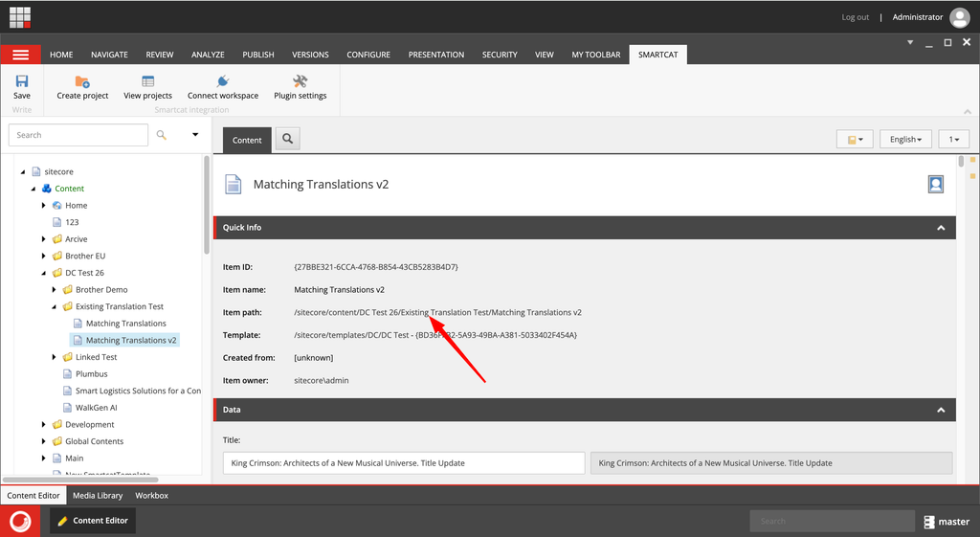Open the search tab beside Content
The image size is (980, 537).
pos(287,139)
